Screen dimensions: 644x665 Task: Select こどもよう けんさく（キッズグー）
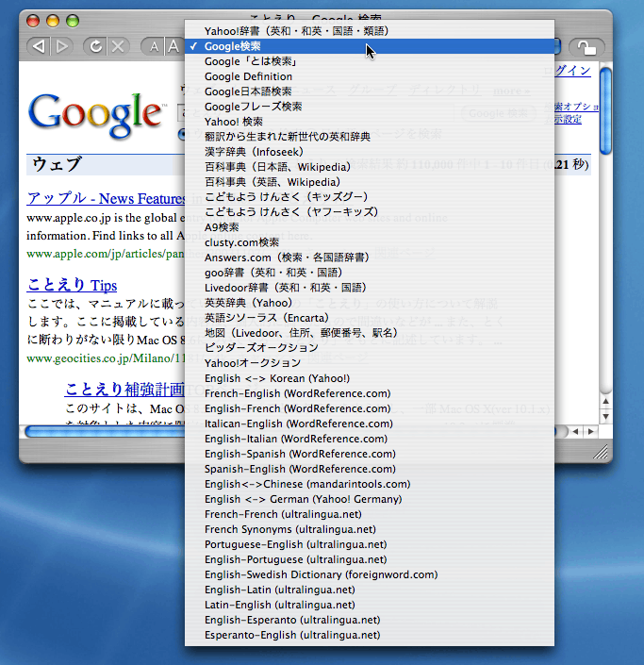tap(370, 197)
